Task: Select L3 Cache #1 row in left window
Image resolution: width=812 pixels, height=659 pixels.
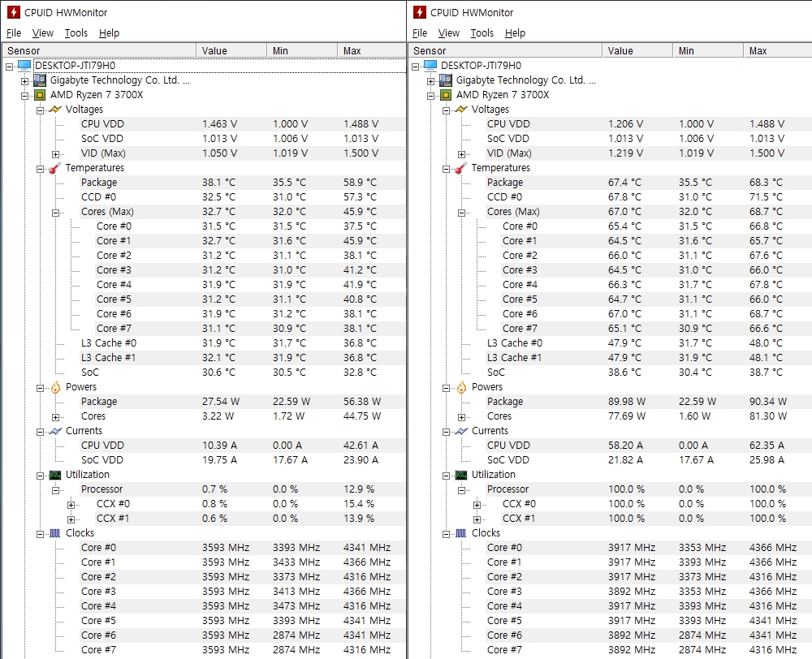Action: tap(242, 358)
